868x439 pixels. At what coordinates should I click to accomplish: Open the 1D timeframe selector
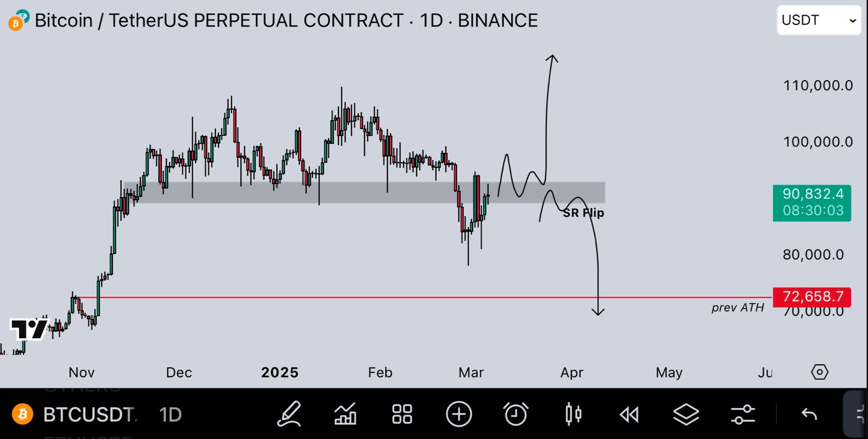(170, 415)
